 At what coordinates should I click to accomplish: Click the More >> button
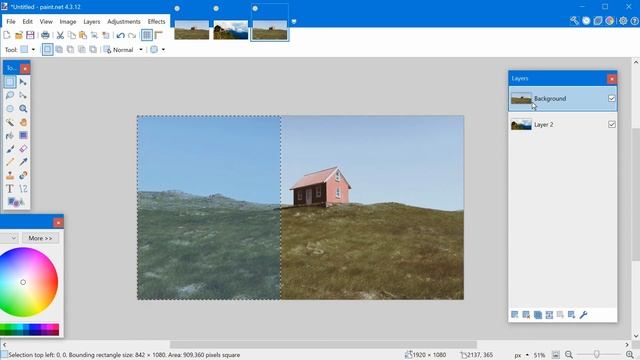click(x=40, y=238)
